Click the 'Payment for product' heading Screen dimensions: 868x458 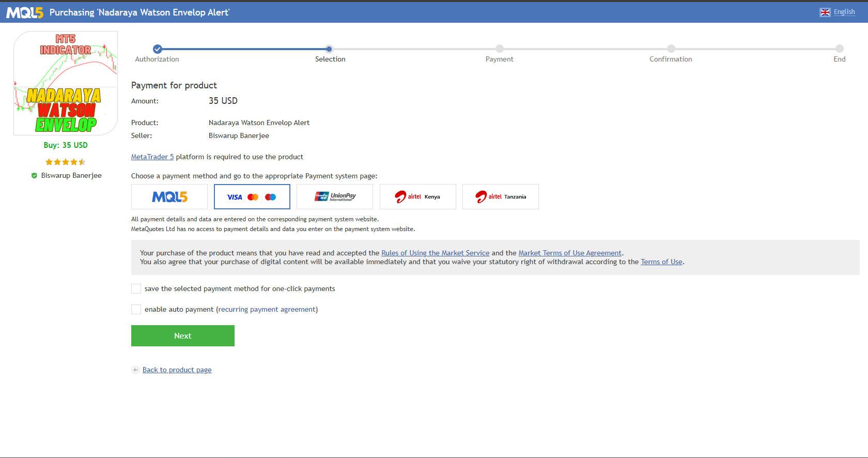[174, 85]
